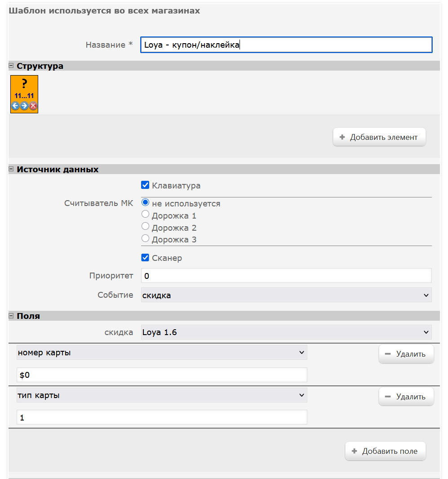Screen dimensions: 448x479
Task: Uncheck the Сканер checkbox
Action: (145, 258)
